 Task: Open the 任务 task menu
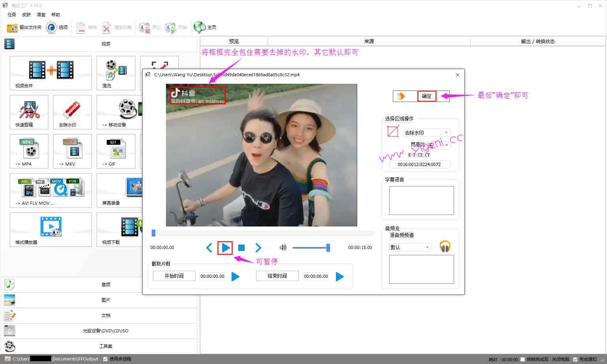tap(12, 15)
